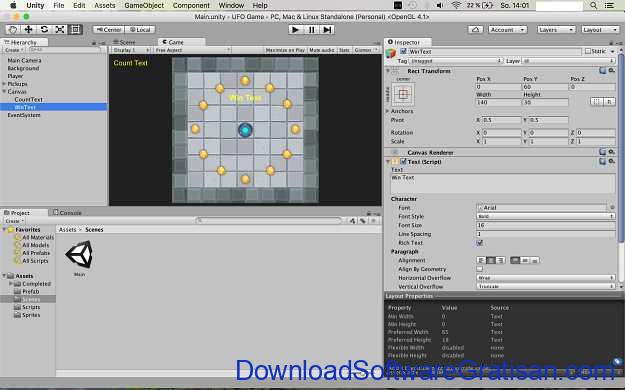Click the Maximize on Play button
The image size is (625, 390).
[285, 50]
